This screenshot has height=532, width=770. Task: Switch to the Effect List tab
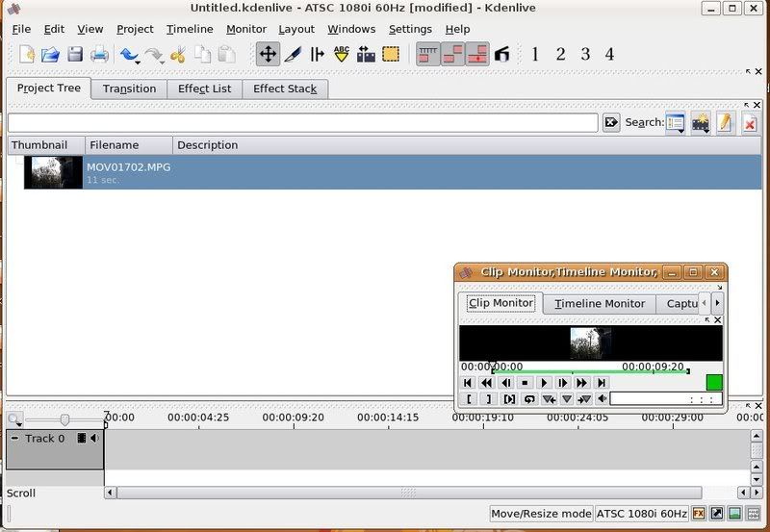coord(204,89)
